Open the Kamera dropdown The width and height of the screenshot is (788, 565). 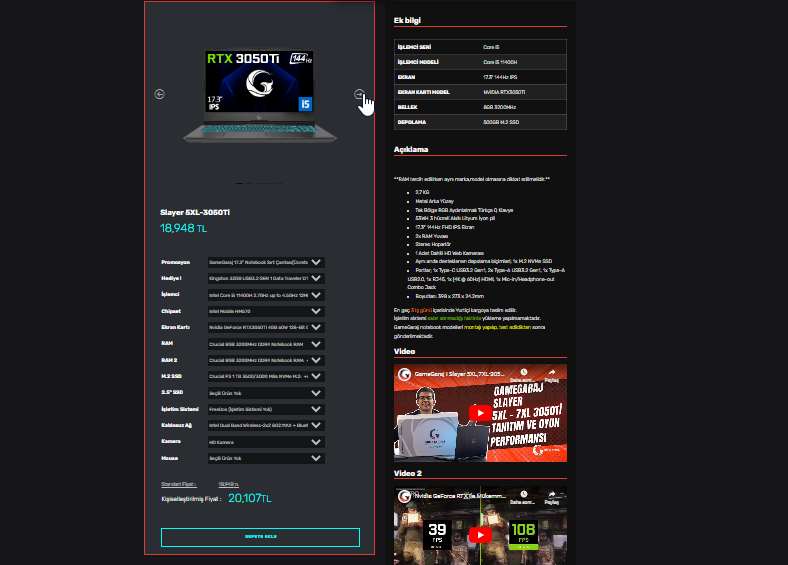[x=266, y=442]
